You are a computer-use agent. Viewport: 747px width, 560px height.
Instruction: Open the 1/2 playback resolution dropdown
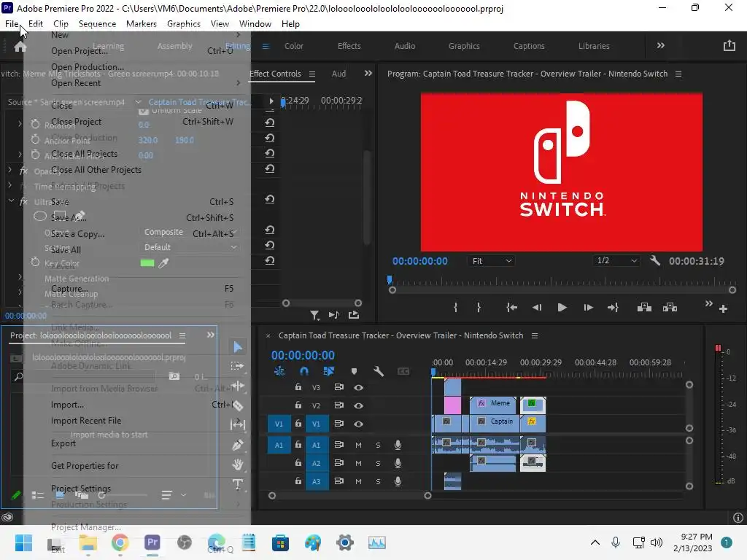coord(616,260)
